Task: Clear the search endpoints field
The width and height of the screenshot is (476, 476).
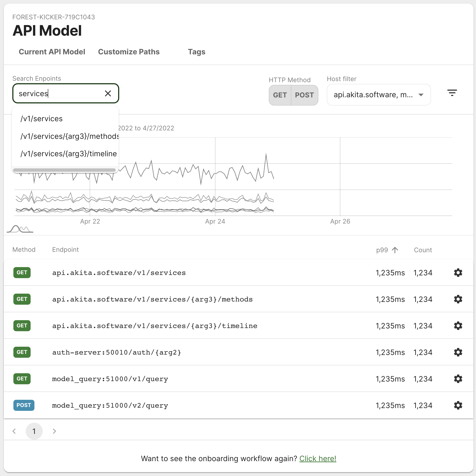Action: (108, 93)
